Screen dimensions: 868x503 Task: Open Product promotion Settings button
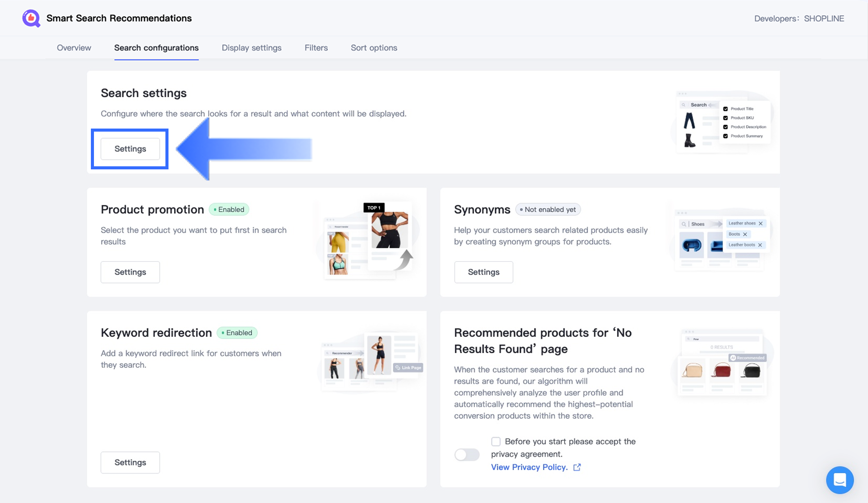pyautogui.click(x=130, y=272)
